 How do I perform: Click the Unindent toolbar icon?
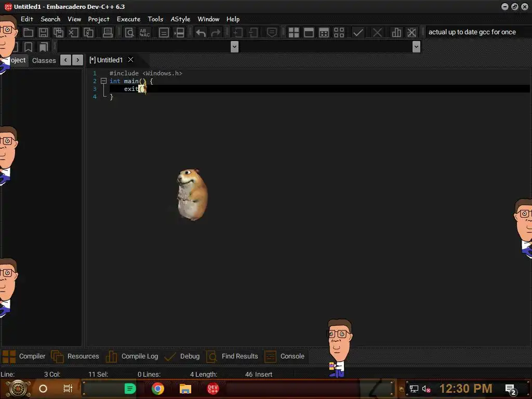click(x=253, y=33)
